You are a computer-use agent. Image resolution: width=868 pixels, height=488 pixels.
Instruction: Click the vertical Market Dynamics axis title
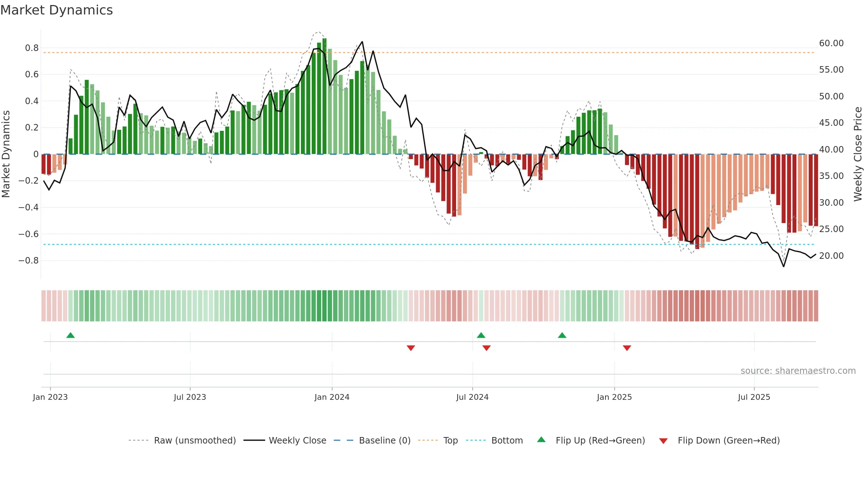coord(6,154)
